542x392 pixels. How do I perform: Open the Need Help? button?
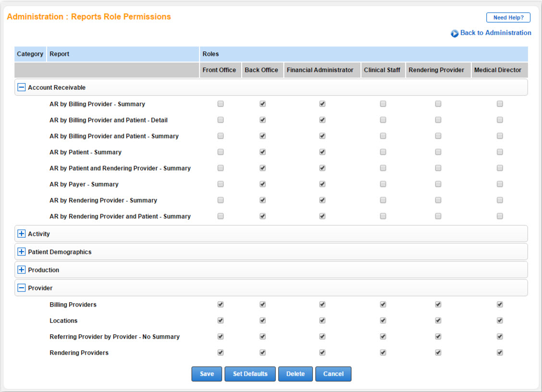(x=508, y=17)
